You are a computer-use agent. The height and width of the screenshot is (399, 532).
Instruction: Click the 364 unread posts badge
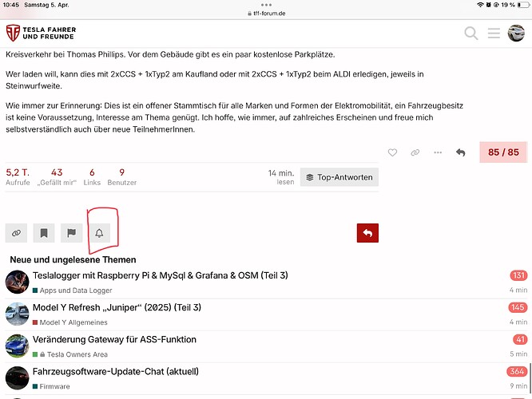pos(517,372)
